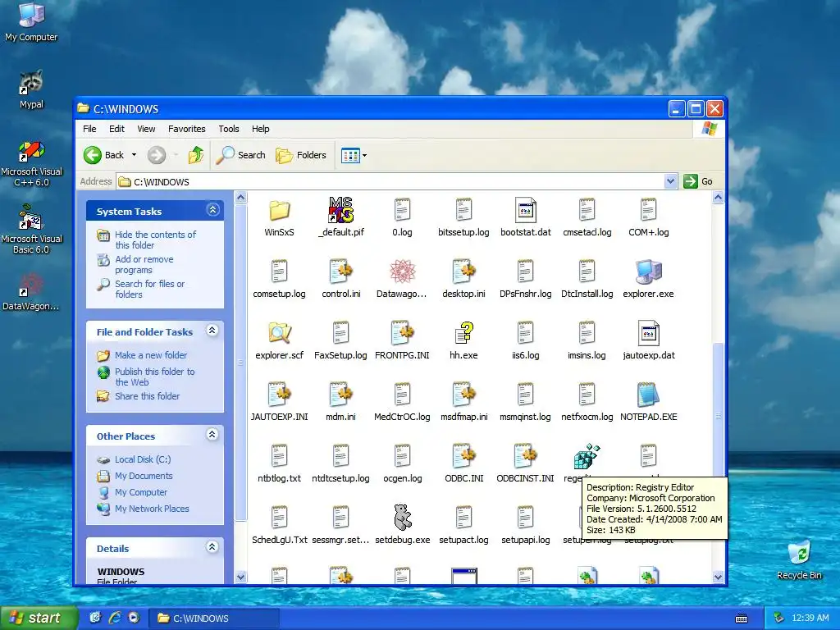Open My Network Places link
The image size is (840, 630).
click(152, 509)
